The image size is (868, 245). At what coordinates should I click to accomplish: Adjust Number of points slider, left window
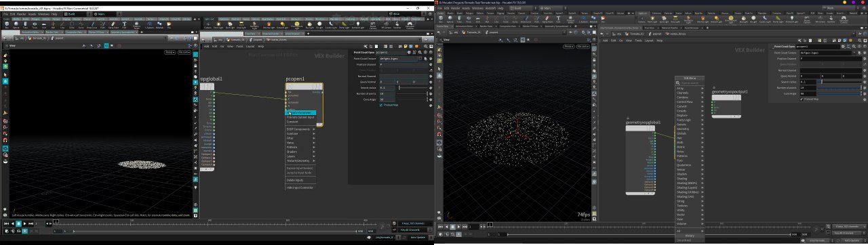pos(412,93)
